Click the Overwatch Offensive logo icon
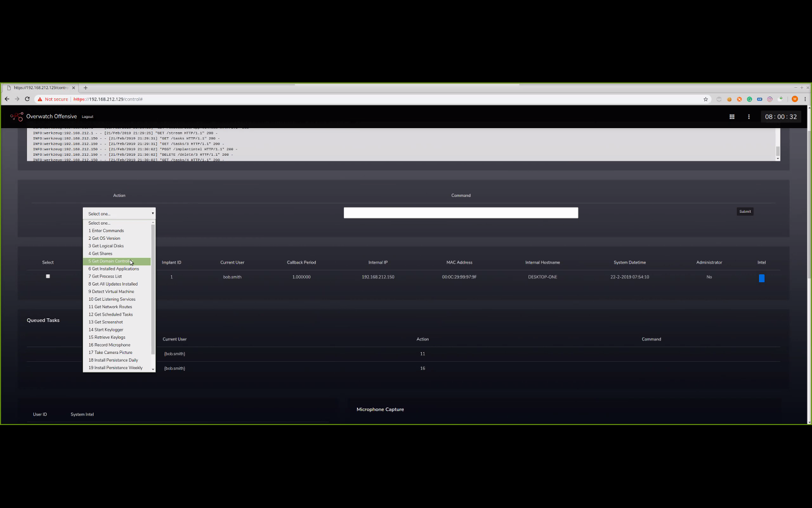812x508 pixels. coord(16,117)
